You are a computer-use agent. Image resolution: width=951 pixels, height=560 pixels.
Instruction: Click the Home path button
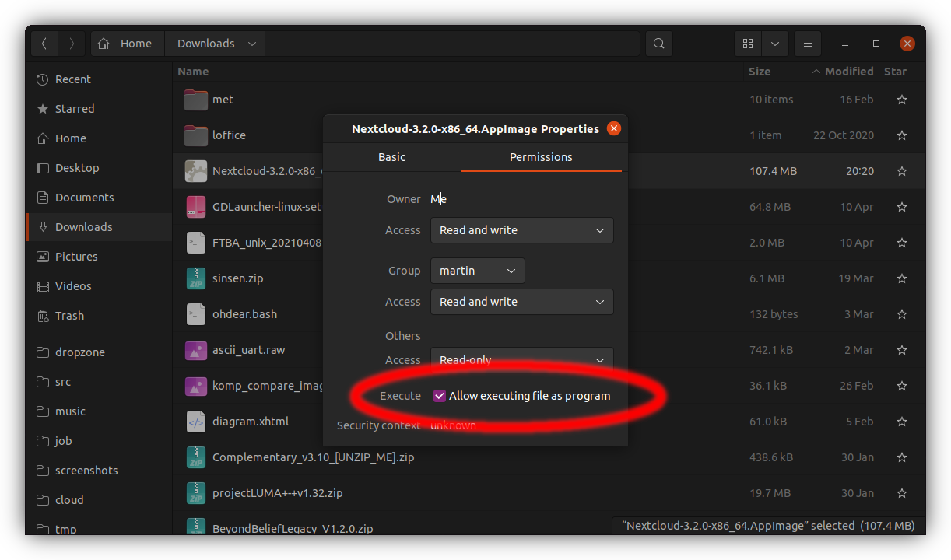point(126,44)
